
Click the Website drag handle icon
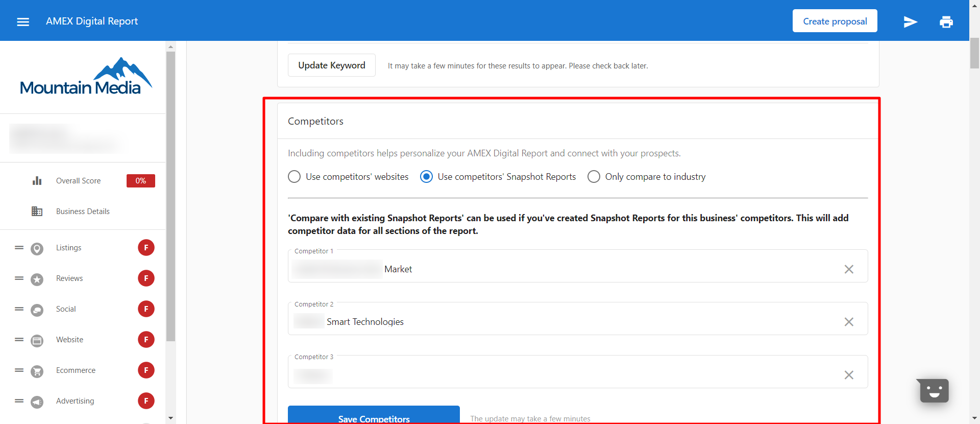[19, 340]
